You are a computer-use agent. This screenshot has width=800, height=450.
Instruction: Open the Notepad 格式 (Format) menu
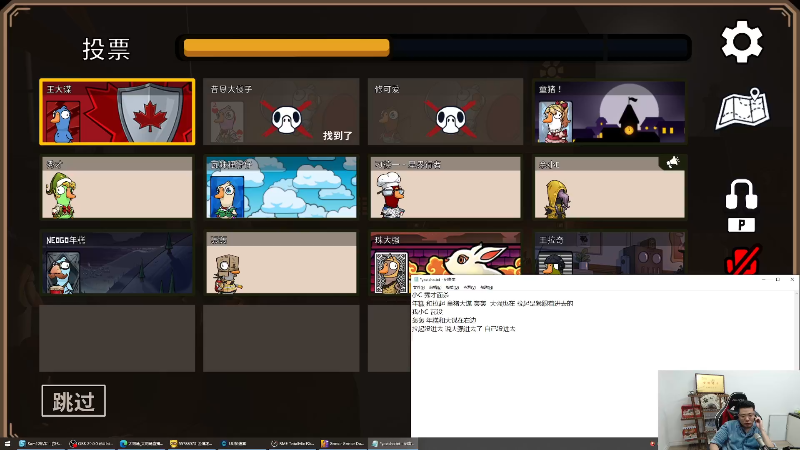[x=452, y=287]
